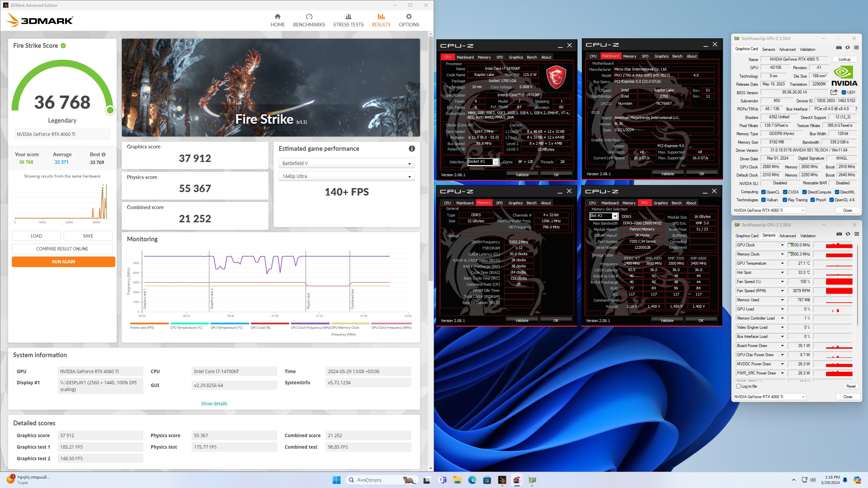Screen dimensions: 868x488
Task: Click green validation check beside Fire Strike Score
Action: (63, 45)
